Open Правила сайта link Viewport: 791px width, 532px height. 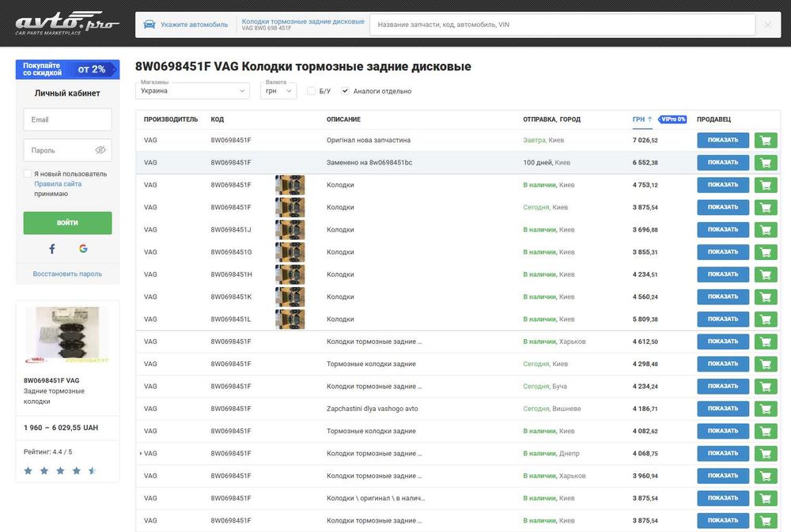pos(58,183)
